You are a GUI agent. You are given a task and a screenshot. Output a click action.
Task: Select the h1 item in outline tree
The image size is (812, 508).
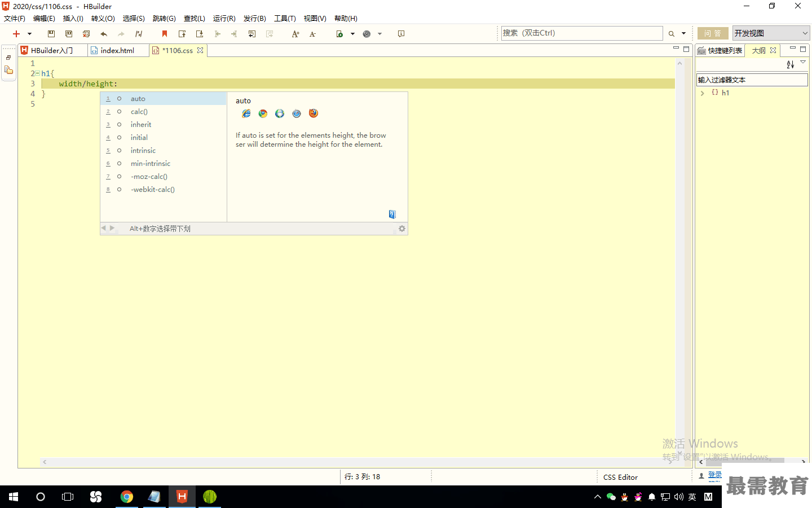click(725, 93)
